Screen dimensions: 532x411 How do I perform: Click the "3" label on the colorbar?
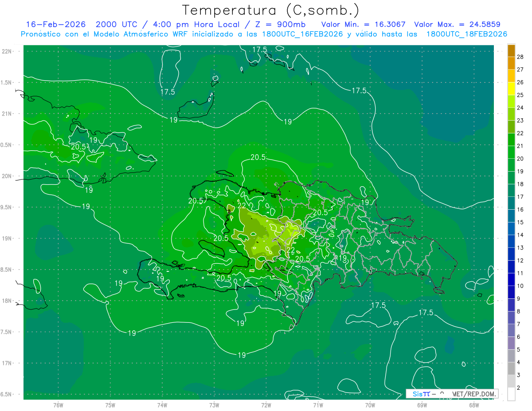519,375
